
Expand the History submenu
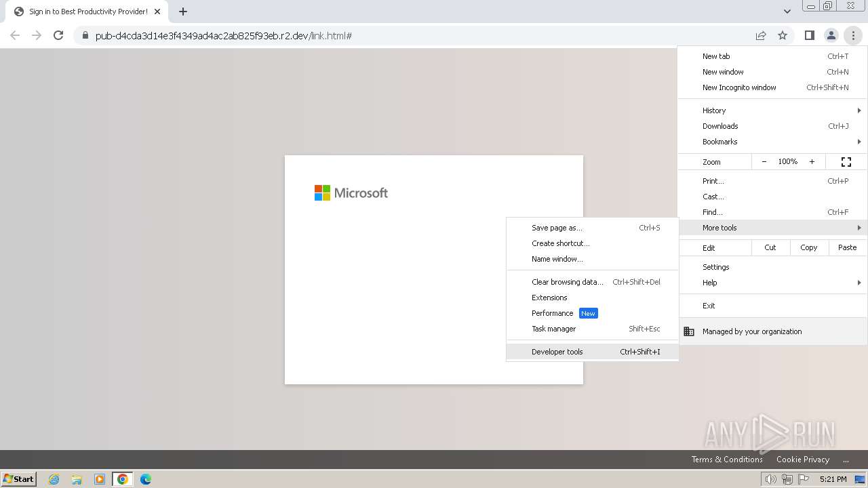coord(773,110)
